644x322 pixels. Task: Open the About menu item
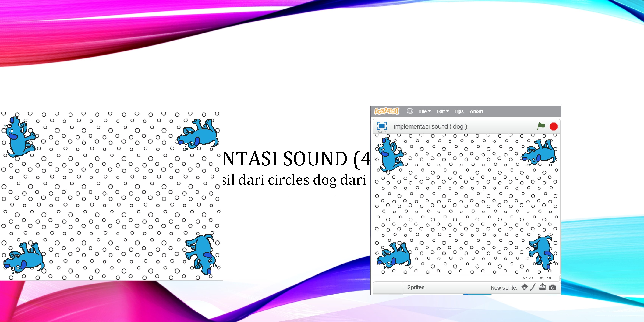coord(476,111)
